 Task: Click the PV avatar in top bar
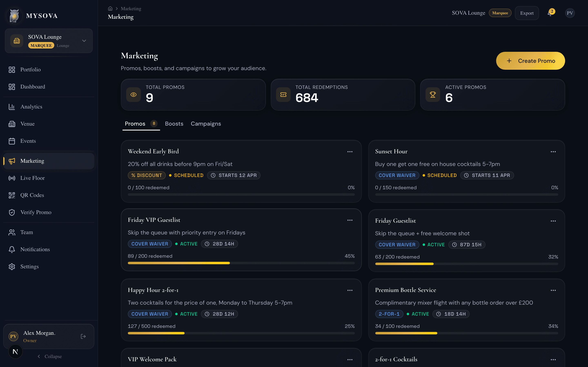[x=570, y=13]
